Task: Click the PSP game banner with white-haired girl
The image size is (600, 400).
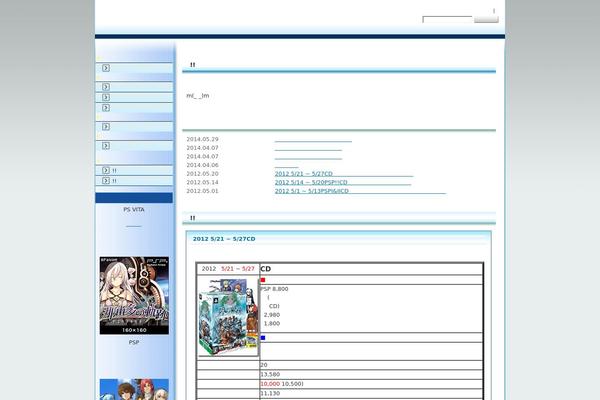Action: (x=134, y=296)
